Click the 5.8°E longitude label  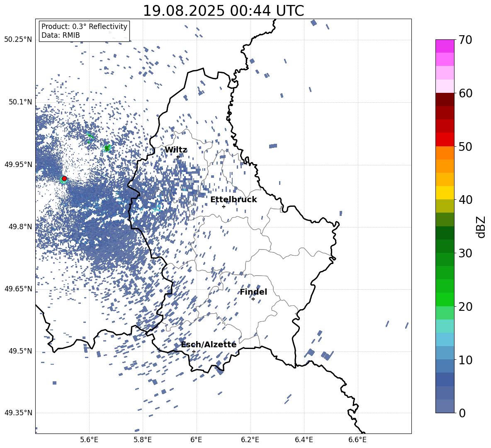click(143, 440)
